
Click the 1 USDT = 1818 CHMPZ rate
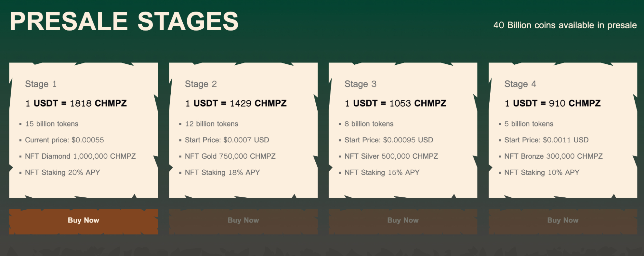click(x=76, y=103)
